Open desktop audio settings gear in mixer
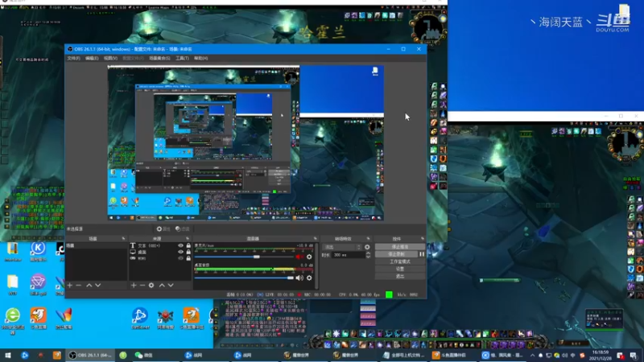The width and height of the screenshot is (644, 362). 309,278
